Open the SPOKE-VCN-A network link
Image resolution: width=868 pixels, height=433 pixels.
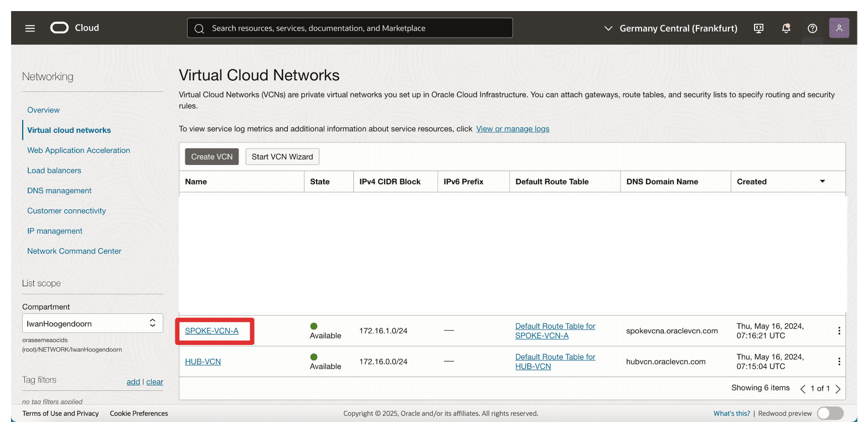coord(211,331)
